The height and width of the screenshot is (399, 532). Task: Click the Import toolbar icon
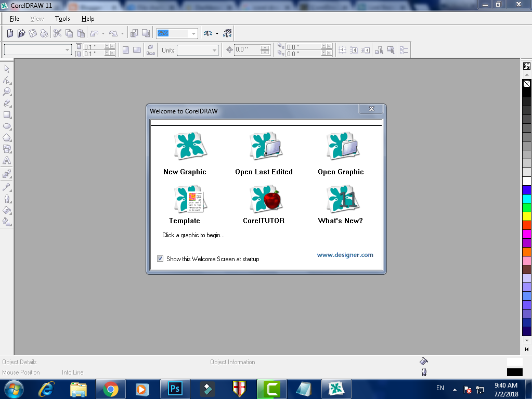pos(134,33)
